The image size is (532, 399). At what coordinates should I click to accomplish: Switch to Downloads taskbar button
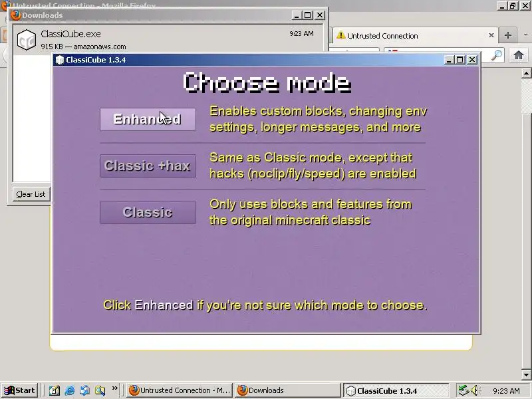pos(288,390)
